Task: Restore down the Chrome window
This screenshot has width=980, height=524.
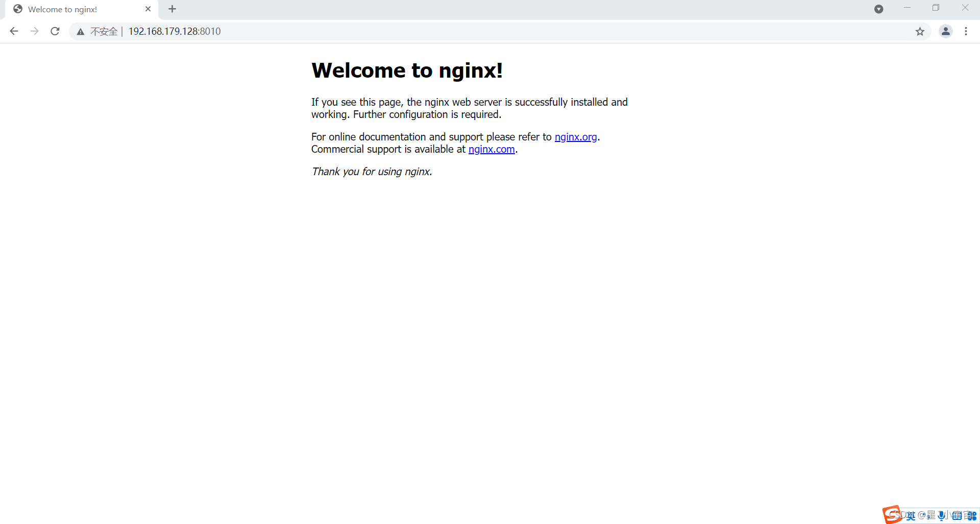Action: click(x=936, y=8)
